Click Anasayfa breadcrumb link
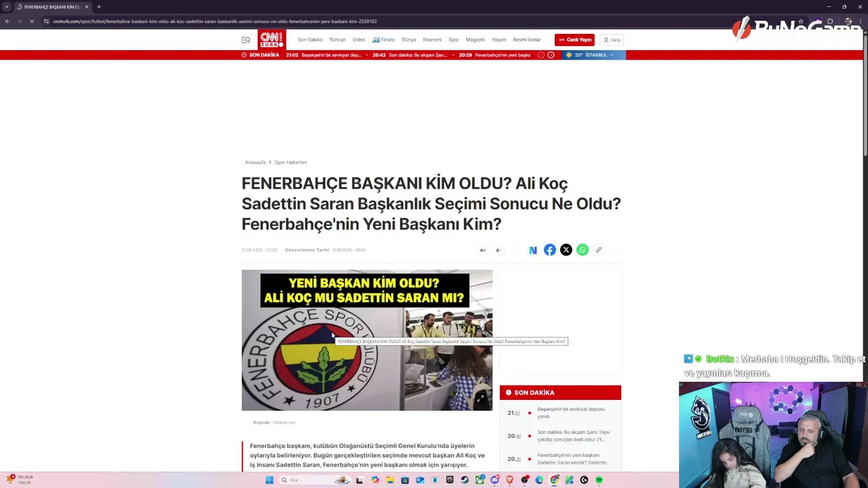Viewport: 868px width, 488px height. pos(255,163)
